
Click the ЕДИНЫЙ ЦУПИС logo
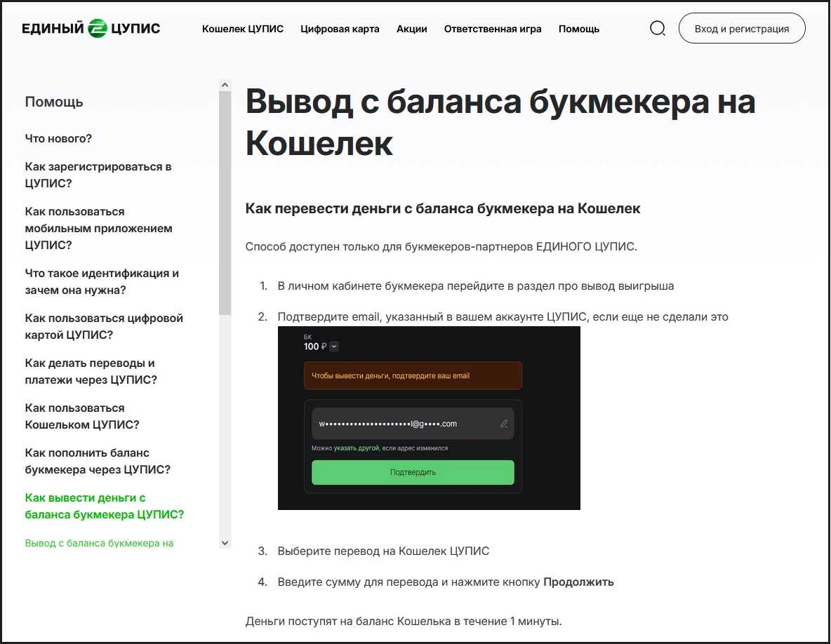coord(91,29)
